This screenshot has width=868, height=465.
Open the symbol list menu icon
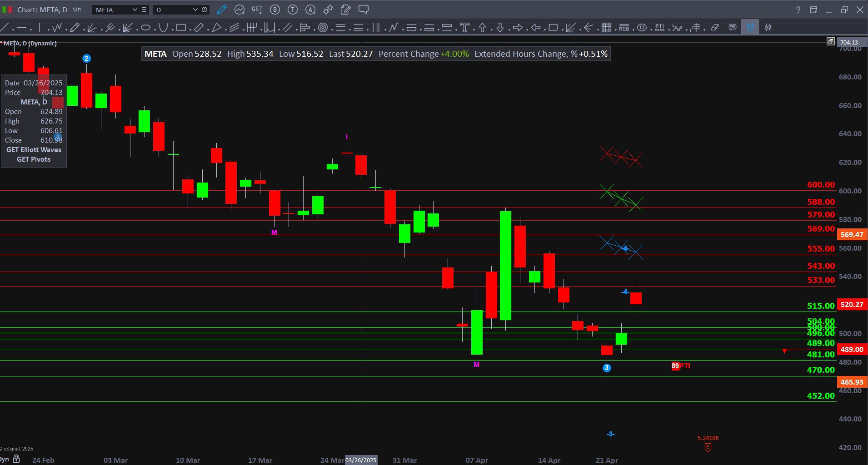coord(144,10)
